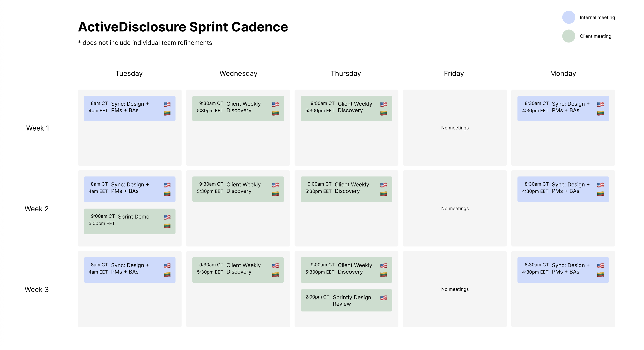Screen dimensions: 644x350
Task: Click the Week 3 row label
Action: (36, 290)
